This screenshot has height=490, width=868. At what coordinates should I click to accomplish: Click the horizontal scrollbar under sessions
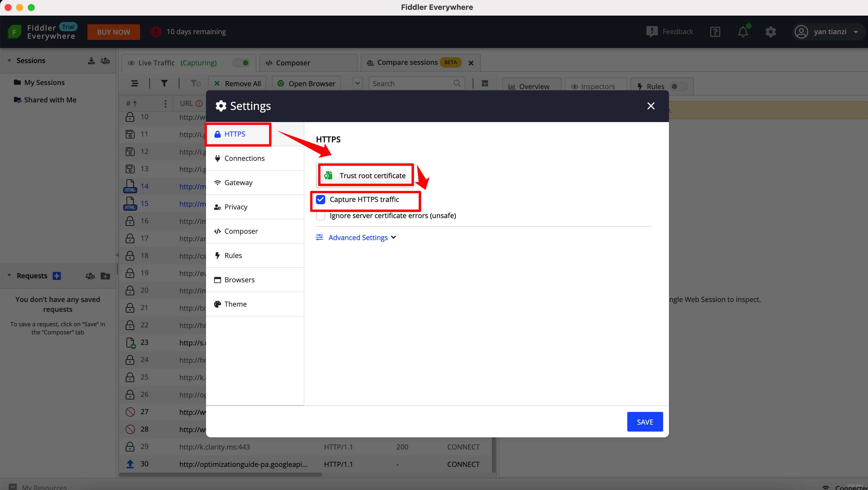tap(221, 474)
